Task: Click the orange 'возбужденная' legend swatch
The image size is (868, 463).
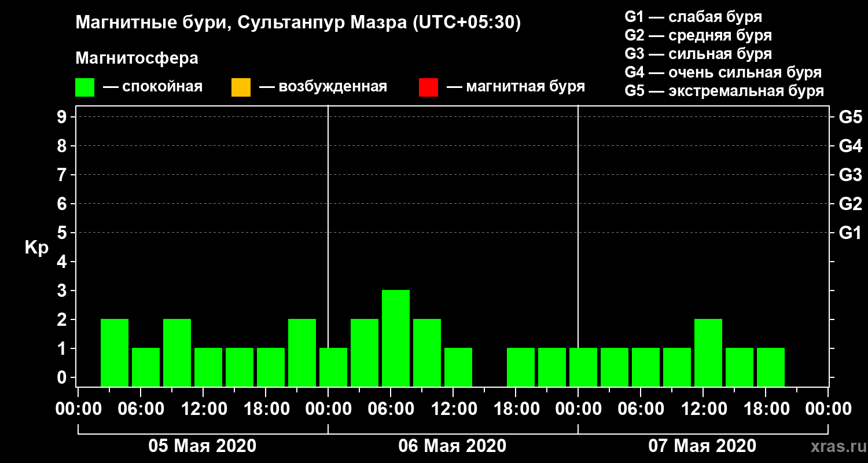Action: tap(241, 87)
